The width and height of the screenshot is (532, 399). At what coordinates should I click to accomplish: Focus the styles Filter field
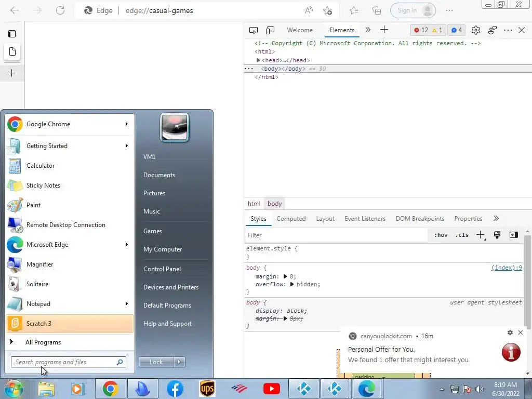[x=336, y=235]
